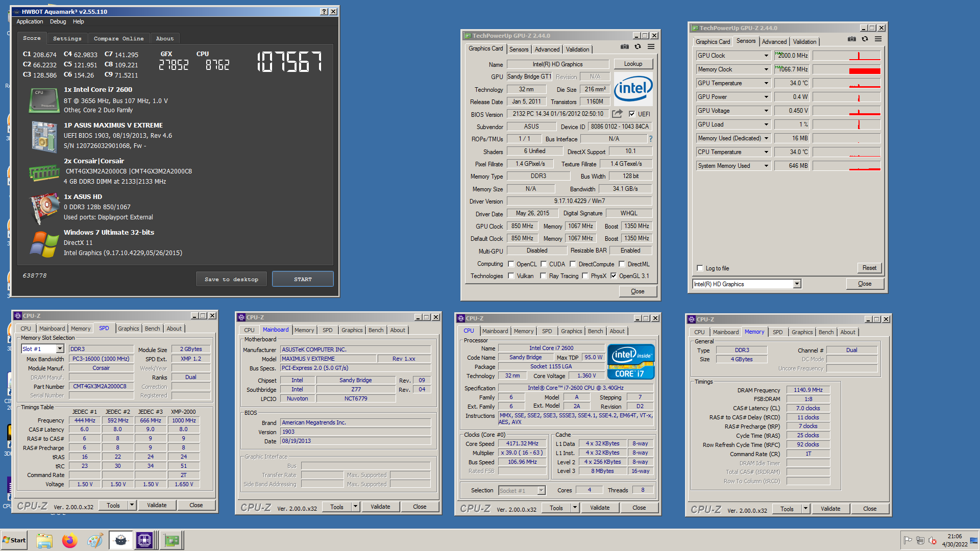Open Bench tab in CPU-Z Mainboard window
This screenshot has width=980, height=551.
click(376, 330)
